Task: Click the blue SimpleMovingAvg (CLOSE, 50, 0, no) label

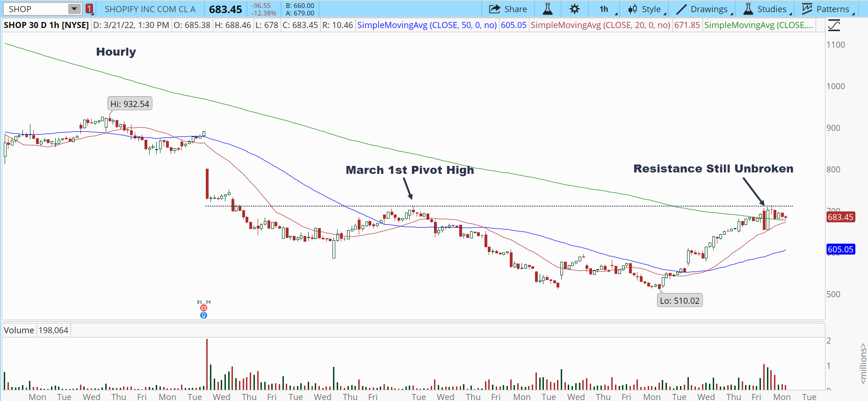Action: point(427,25)
